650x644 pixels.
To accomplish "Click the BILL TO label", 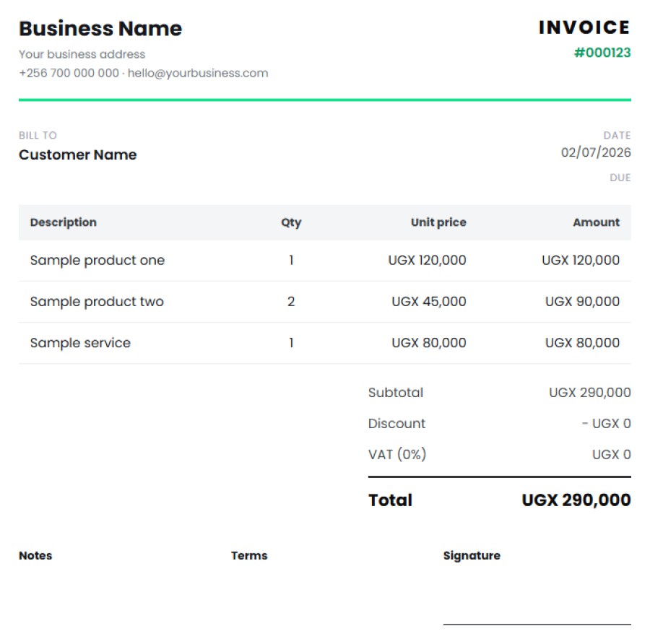I will (x=38, y=136).
